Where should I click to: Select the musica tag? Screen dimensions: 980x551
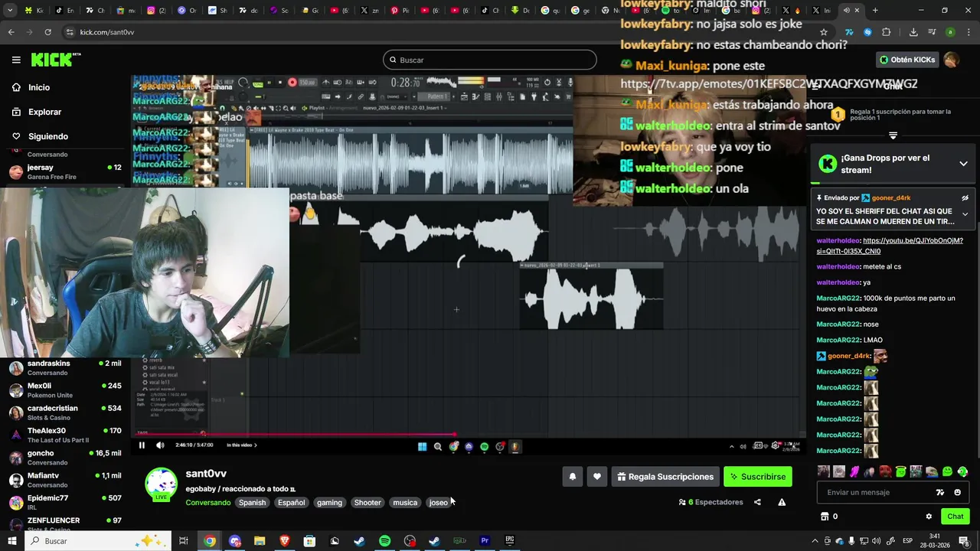coord(405,503)
